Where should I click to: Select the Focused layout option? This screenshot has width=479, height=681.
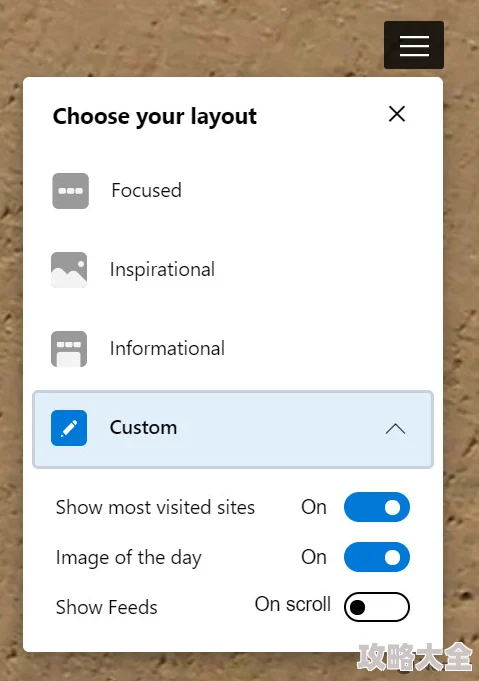[146, 190]
